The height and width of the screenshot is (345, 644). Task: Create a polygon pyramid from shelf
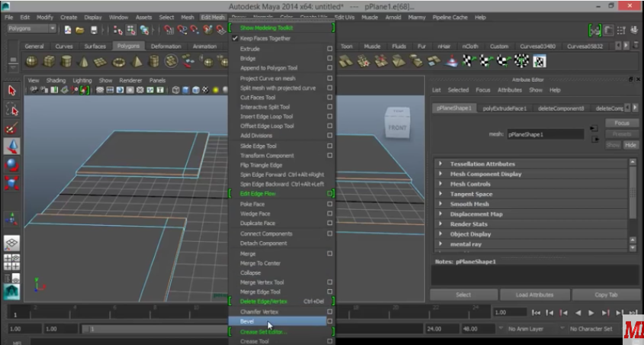coord(137,61)
